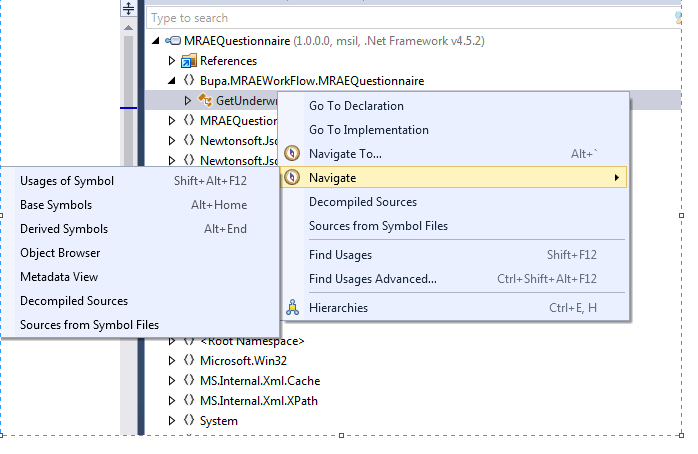
Task: Select Derived Symbols in the submenu
Action: click(x=64, y=229)
